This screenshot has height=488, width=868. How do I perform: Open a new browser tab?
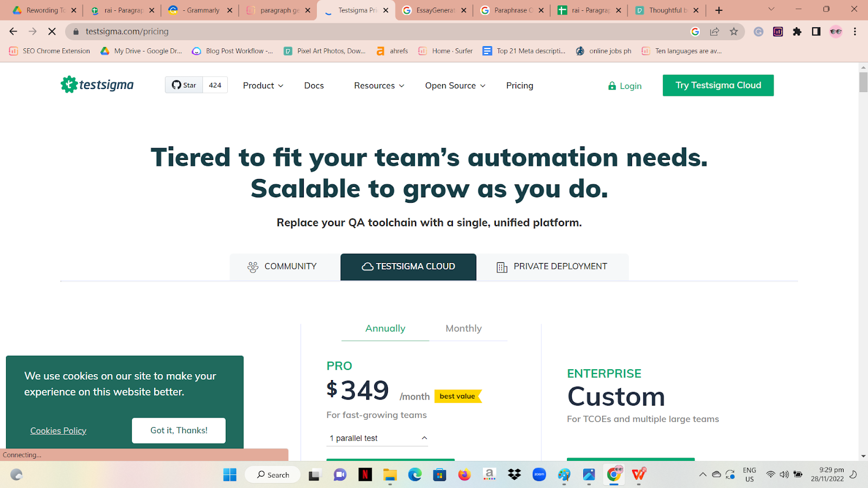pos(719,10)
